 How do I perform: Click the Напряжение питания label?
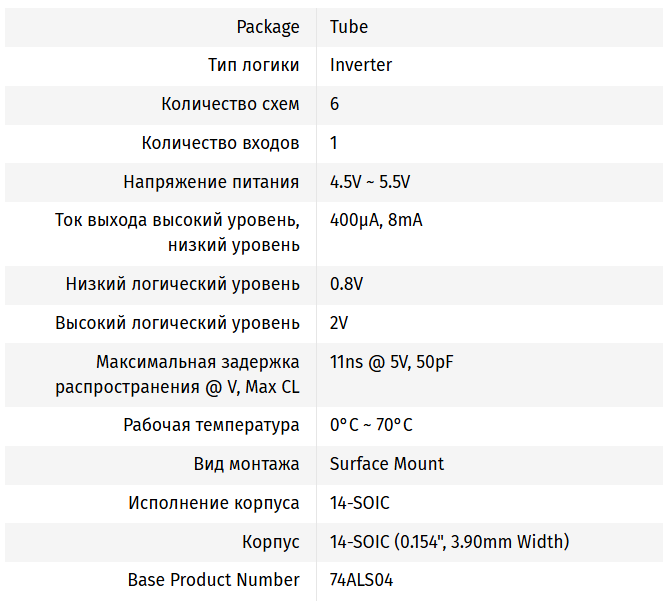[x=211, y=182]
